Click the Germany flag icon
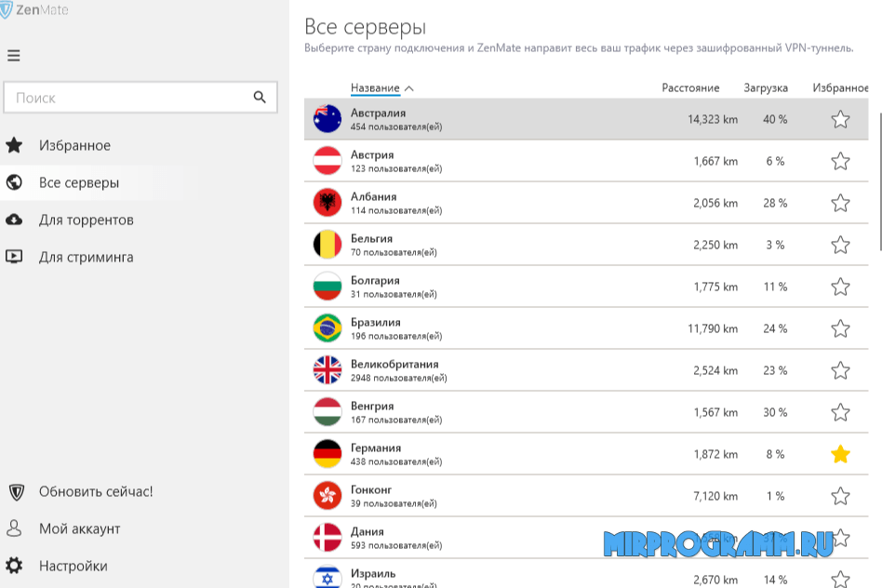The height and width of the screenshot is (588, 882). pyautogui.click(x=327, y=454)
